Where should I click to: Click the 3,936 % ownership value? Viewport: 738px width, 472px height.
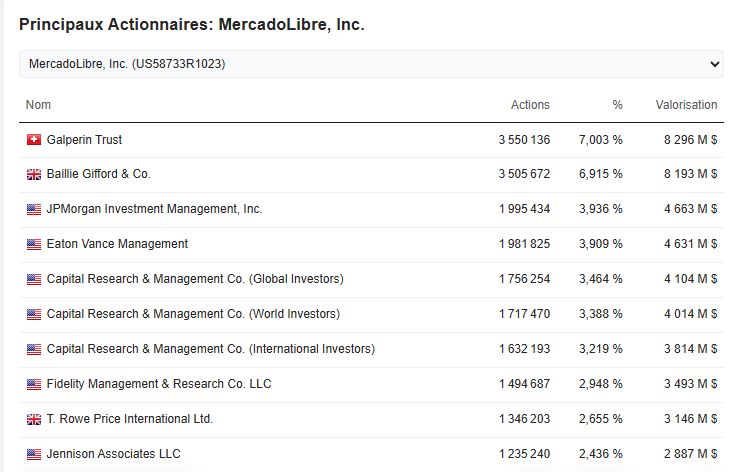(x=601, y=209)
